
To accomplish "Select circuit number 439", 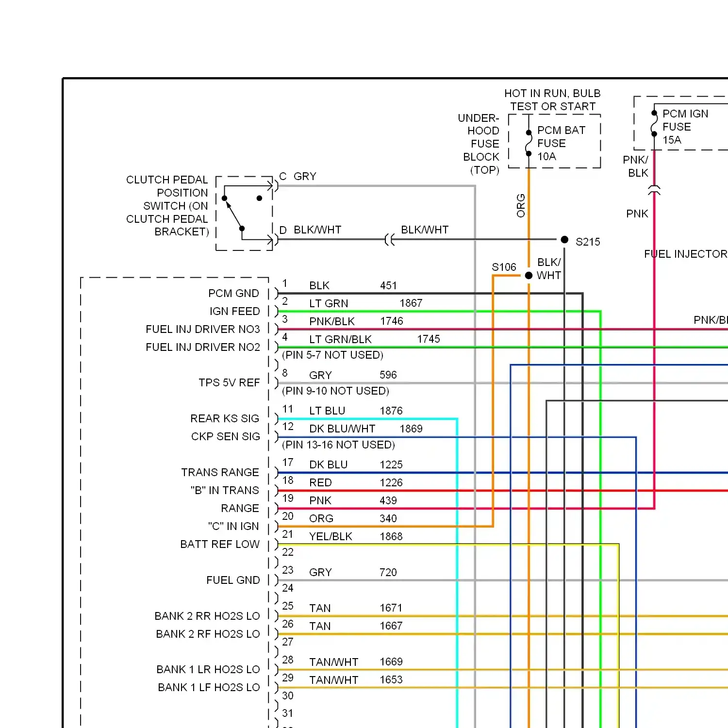I will click(x=388, y=500).
